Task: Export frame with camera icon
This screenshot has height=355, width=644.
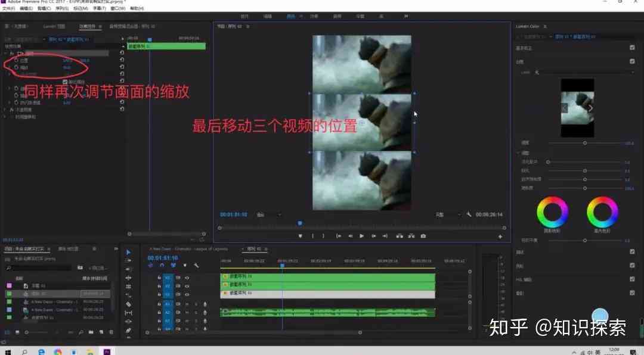Action: [x=423, y=236]
